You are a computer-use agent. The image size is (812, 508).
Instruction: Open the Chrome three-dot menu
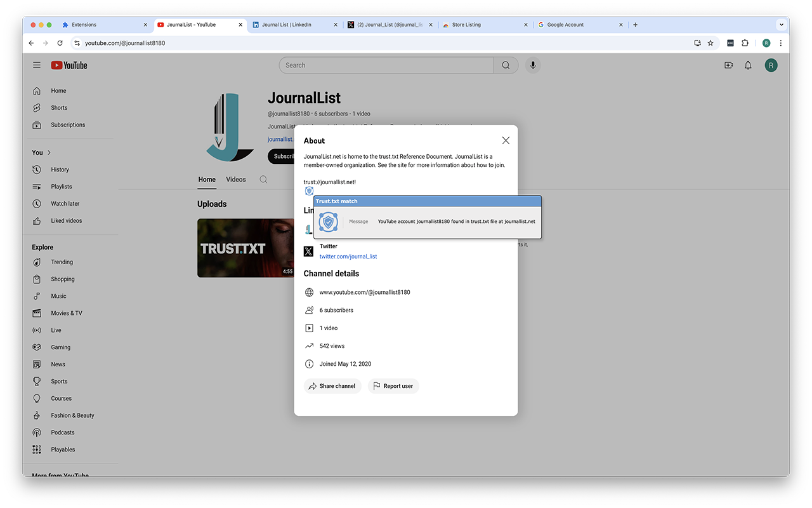(x=781, y=43)
